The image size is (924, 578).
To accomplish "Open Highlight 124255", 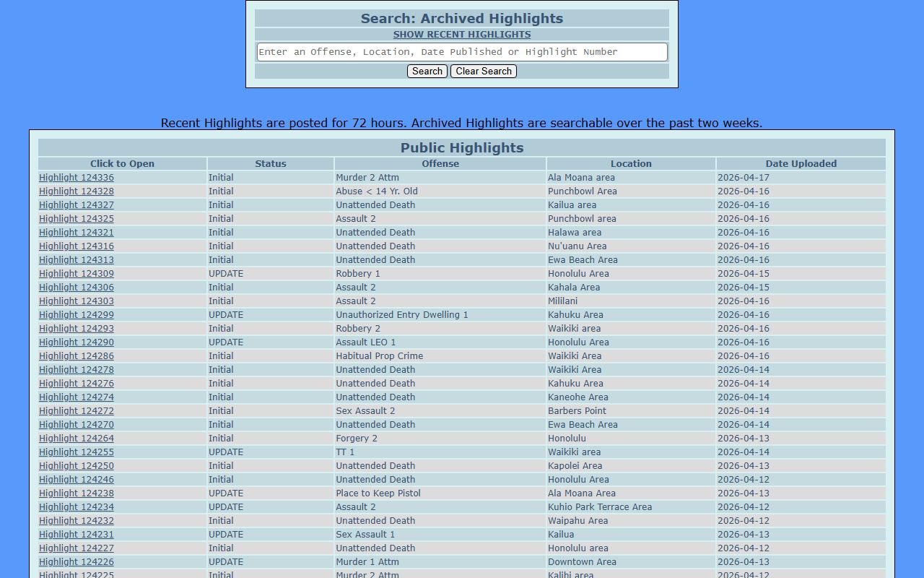I will [77, 452].
